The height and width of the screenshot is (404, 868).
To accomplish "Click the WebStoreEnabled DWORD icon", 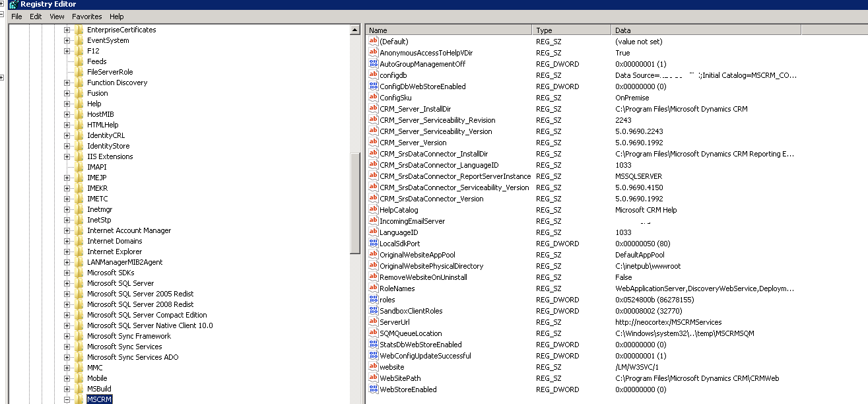I will tap(373, 389).
